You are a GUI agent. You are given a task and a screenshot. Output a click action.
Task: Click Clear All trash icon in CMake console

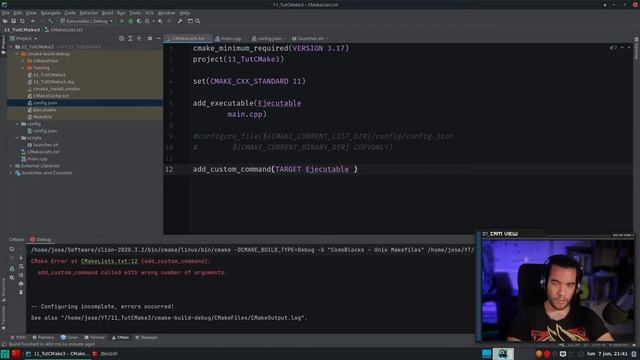pos(21,292)
